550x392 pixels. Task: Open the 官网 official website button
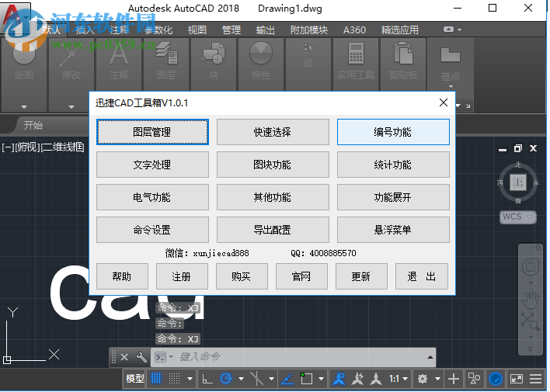click(x=301, y=276)
